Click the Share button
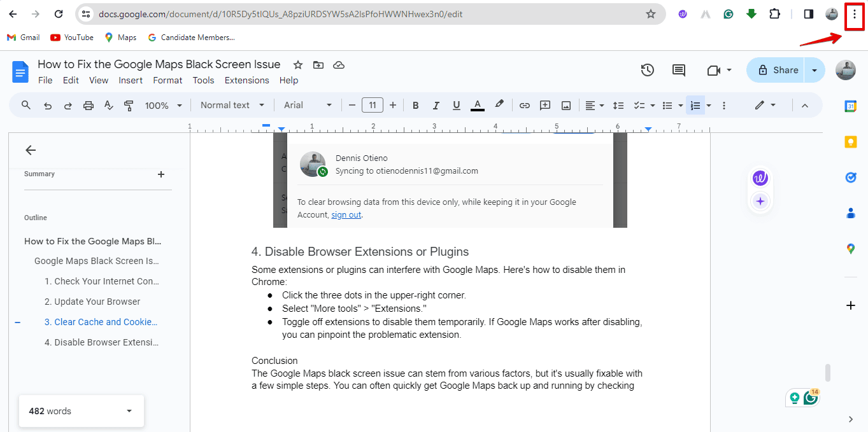 click(x=776, y=70)
